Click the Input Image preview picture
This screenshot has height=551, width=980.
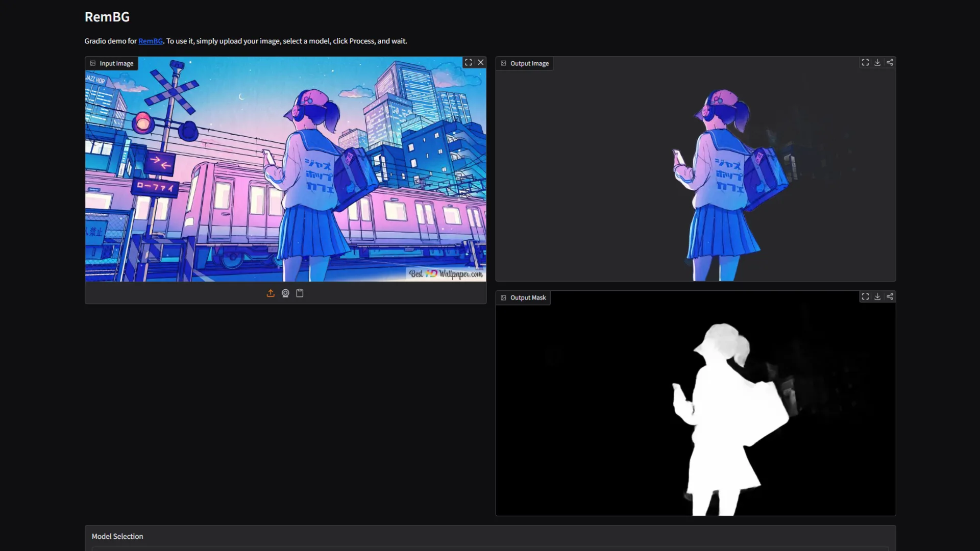coord(285,169)
